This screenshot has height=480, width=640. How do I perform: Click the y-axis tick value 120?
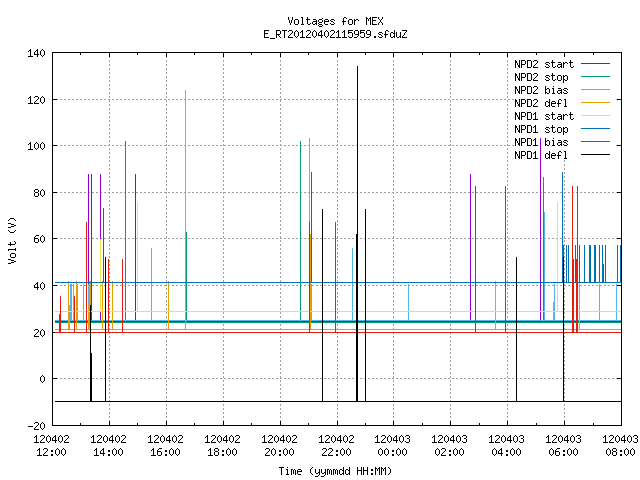point(36,100)
